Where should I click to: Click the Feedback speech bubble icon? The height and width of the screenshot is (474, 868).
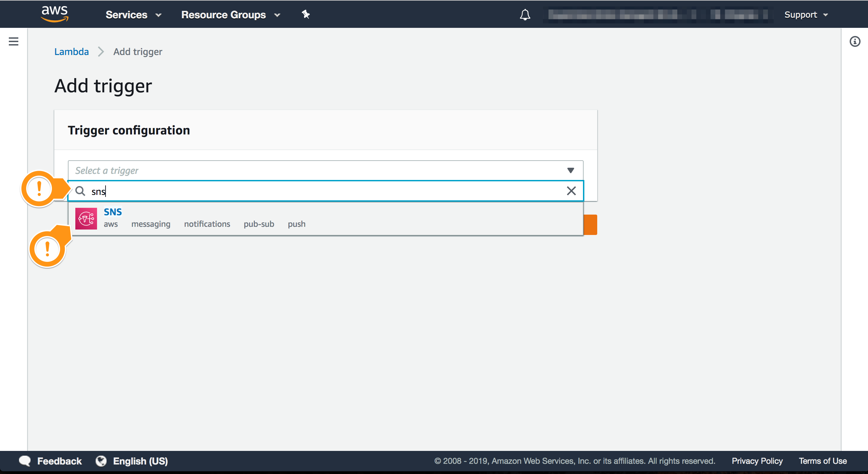point(25,461)
